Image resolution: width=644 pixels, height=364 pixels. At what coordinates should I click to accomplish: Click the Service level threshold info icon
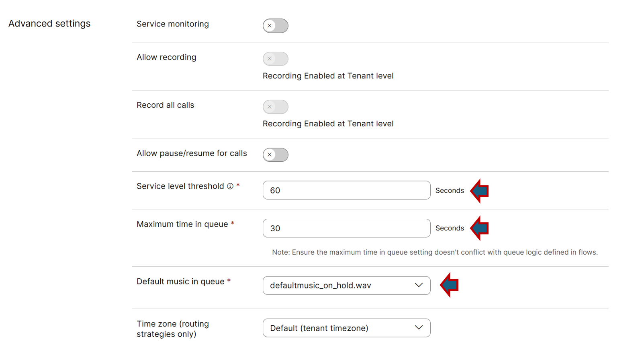(x=230, y=186)
